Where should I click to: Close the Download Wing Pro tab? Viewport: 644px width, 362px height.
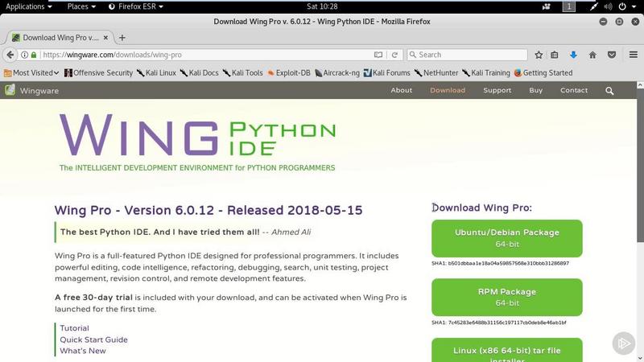pyautogui.click(x=105, y=38)
